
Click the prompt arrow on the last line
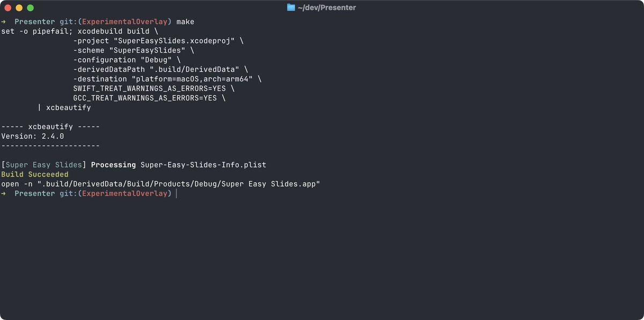pyautogui.click(x=4, y=194)
